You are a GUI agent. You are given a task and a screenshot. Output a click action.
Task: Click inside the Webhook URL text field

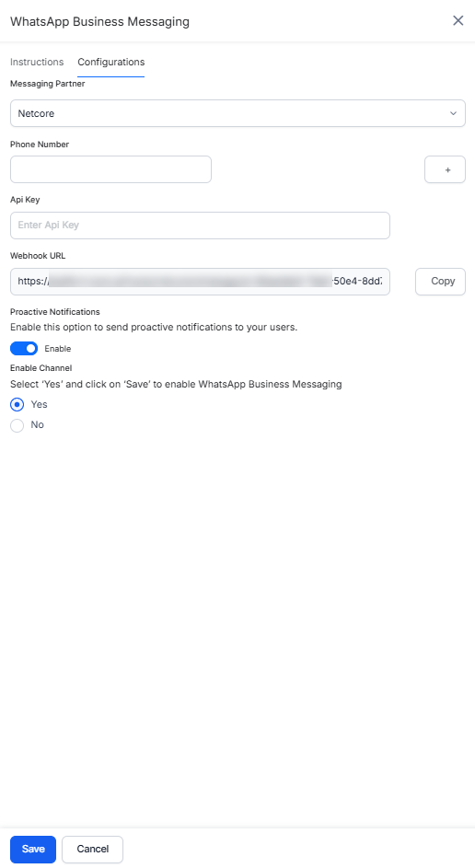pos(200,282)
